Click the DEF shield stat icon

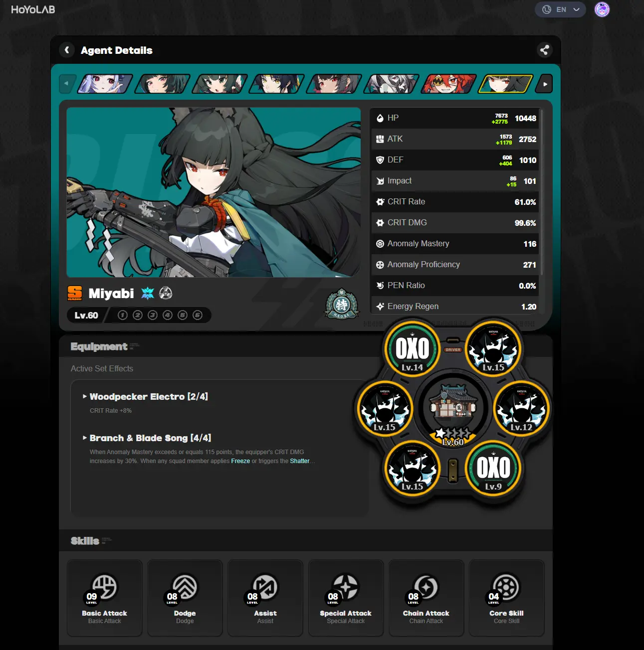coord(380,160)
